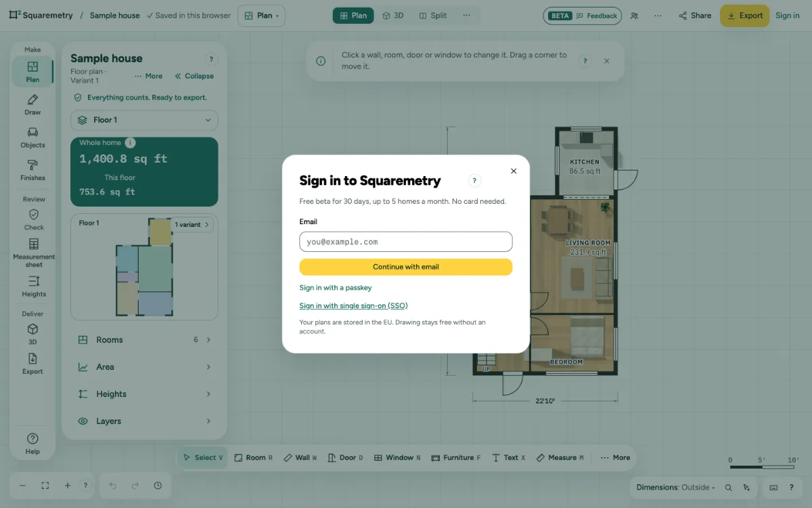The image size is (812, 508).
Task: Activate the Select arrow tool
Action: [202, 458]
